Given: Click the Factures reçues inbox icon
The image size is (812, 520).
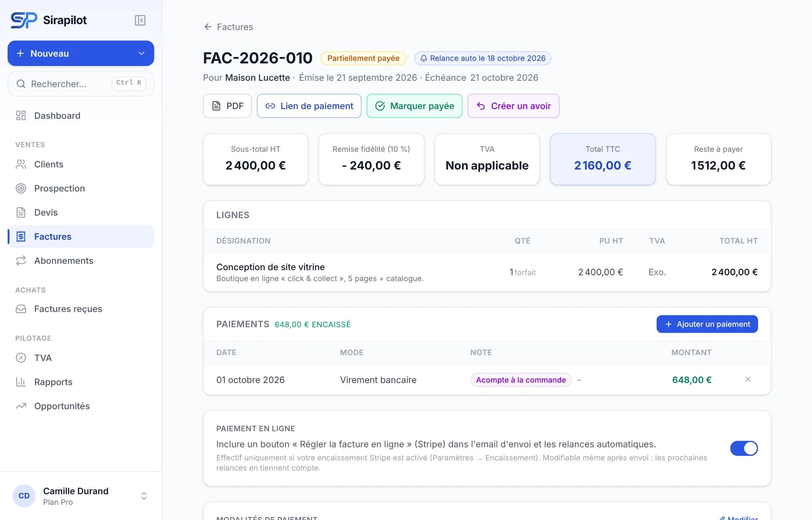Looking at the screenshot, I should point(21,309).
